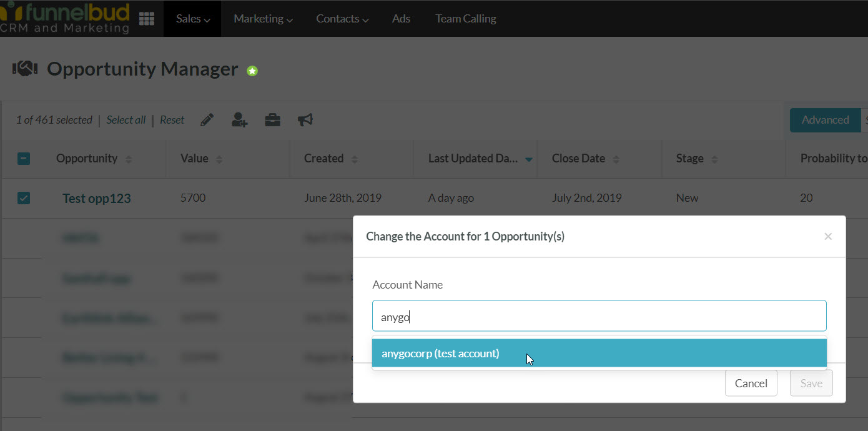Click the megaphone campaign icon
Viewport: 868px width, 431px height.
point(305,120)
